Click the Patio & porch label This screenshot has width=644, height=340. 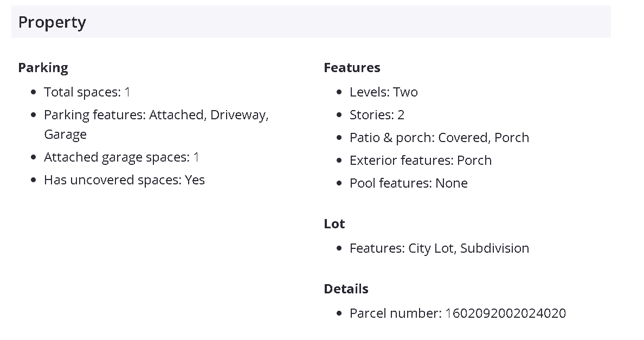coord(391,138)
